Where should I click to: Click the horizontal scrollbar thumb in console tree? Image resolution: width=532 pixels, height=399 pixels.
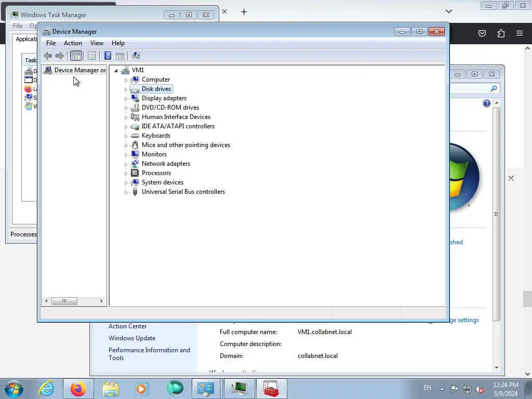pyautogui.click(x=64, y=301)
